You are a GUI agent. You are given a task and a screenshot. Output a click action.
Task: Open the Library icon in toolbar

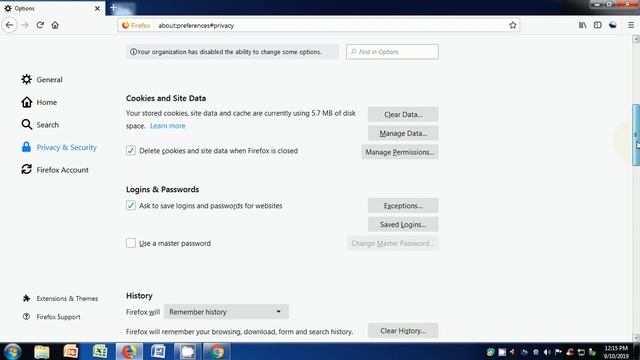pyautogui.click(x=582, y=25)
